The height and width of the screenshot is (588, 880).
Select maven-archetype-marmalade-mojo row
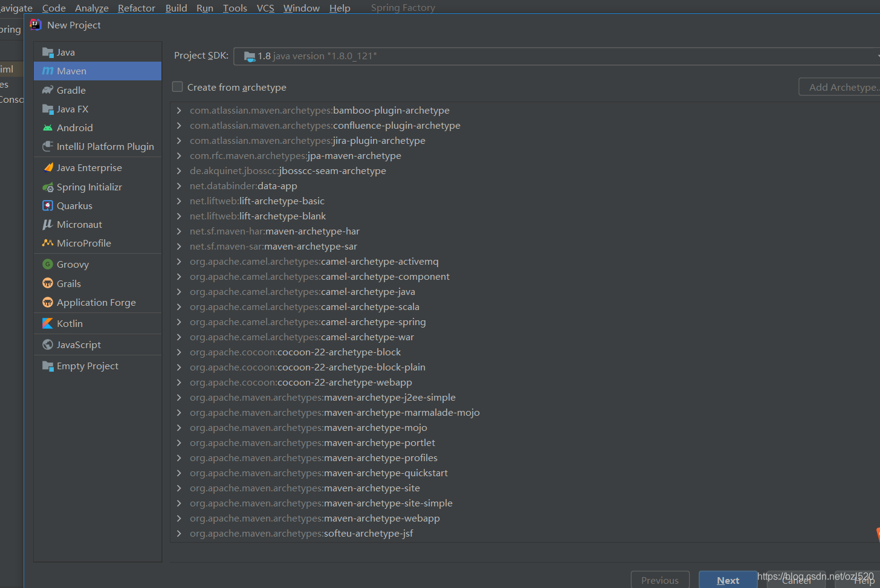coord(525,413)
